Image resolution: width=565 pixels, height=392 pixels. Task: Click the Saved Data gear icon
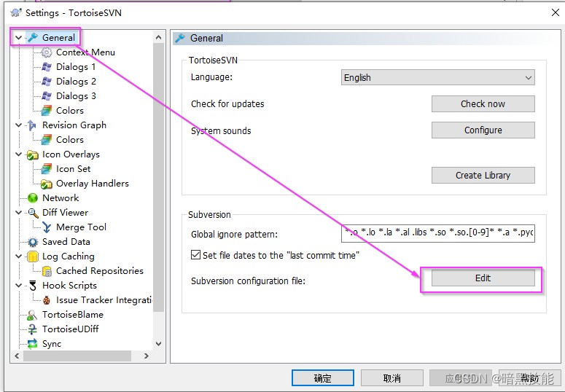click(33, 242)
